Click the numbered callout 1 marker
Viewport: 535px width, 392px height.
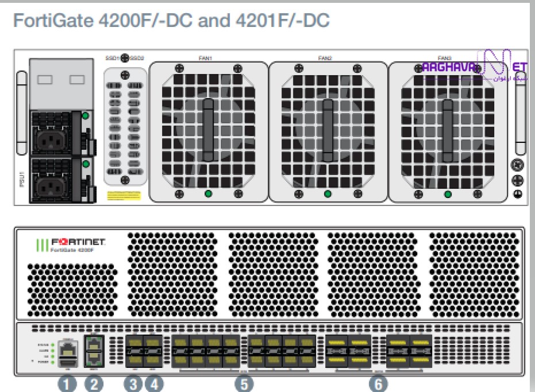click(x=67, y=384)
